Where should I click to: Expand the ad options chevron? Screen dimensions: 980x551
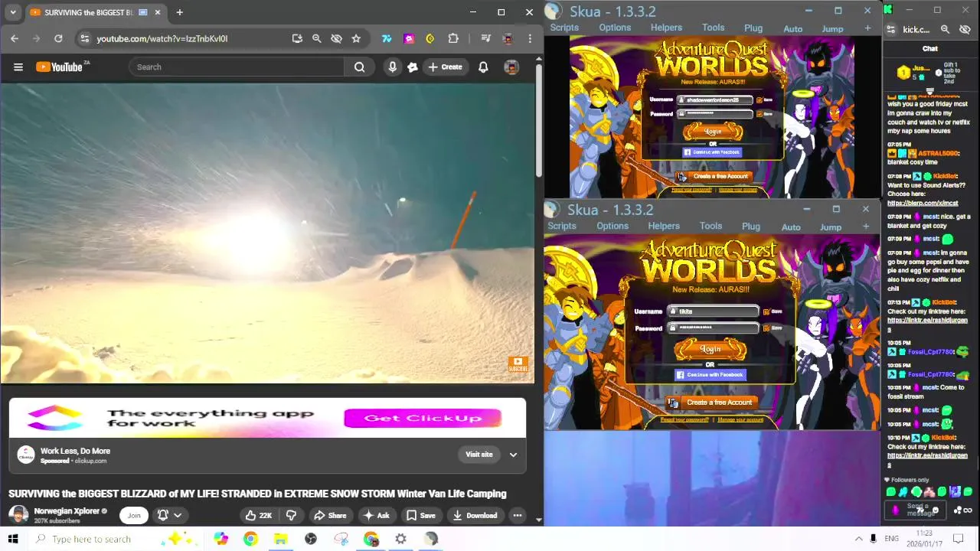513,455
